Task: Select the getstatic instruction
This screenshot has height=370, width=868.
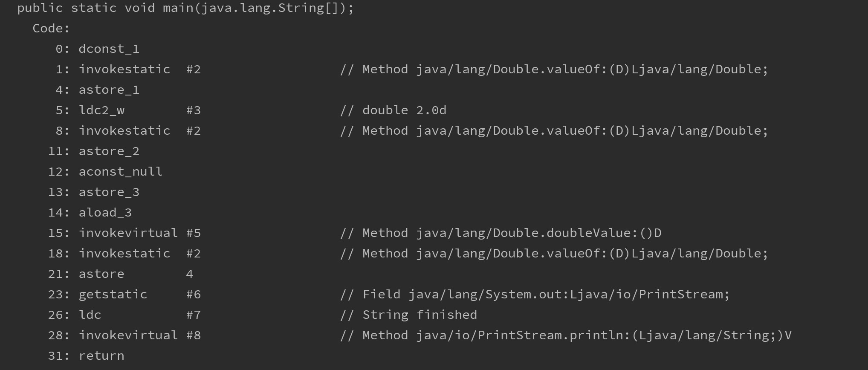Action: (x=113, y=295)
